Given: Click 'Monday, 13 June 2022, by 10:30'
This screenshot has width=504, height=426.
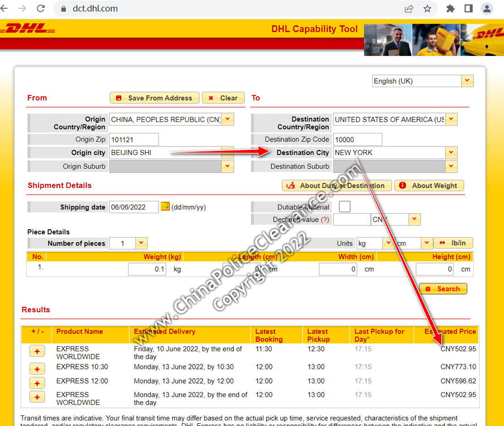Looking at the screenshot, I should pos(184,367).
